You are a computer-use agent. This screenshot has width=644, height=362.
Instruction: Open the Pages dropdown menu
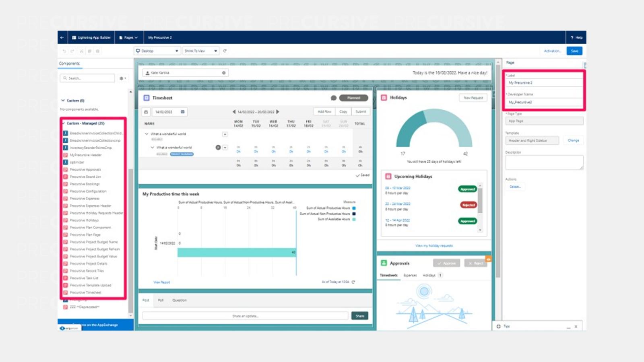pos(128,37)
